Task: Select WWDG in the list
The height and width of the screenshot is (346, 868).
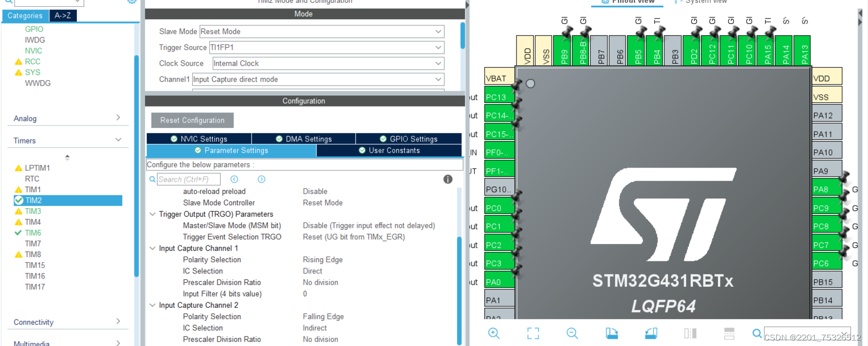Action: (x=38, y=83)
